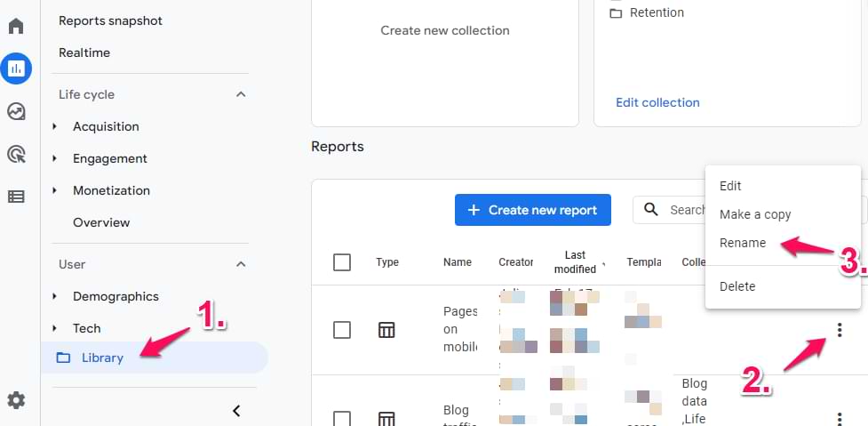
Task: Open three-dot menu for Pages on mobile report
Action: 840,330
